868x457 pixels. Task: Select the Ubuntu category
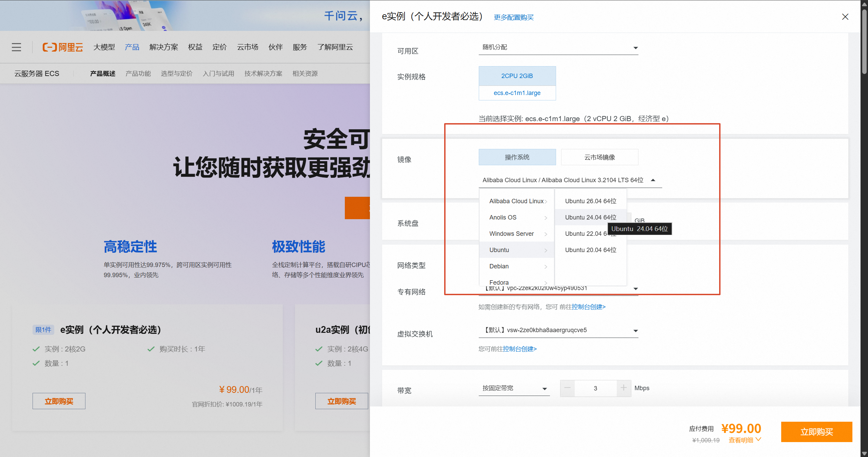pyautogui.click(x=517, y=250)
